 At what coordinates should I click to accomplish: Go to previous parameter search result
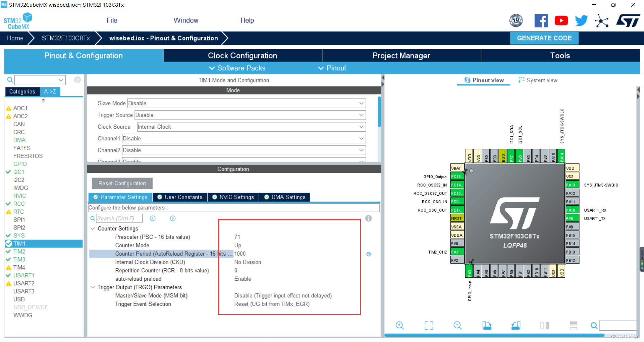153,218
